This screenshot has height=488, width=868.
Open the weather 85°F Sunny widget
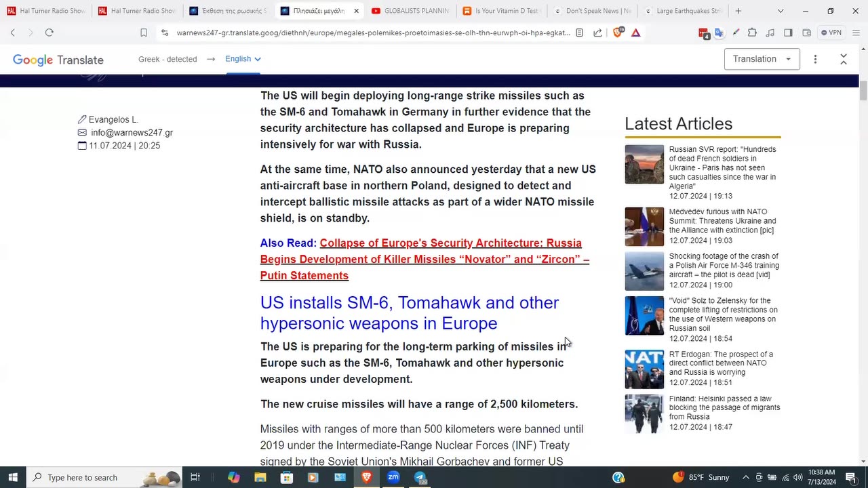(701, 477)
